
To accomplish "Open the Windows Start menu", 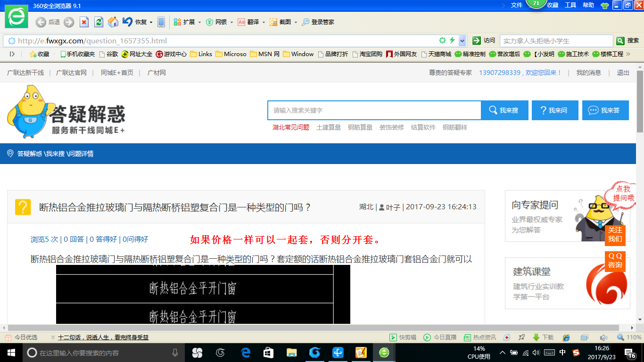I will pos(10,352).
